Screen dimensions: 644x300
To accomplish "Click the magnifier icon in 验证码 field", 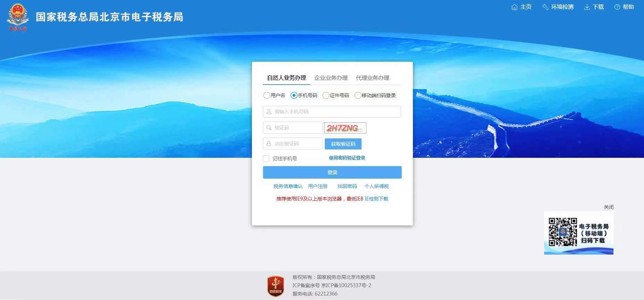I will click(x=269, y=128).
